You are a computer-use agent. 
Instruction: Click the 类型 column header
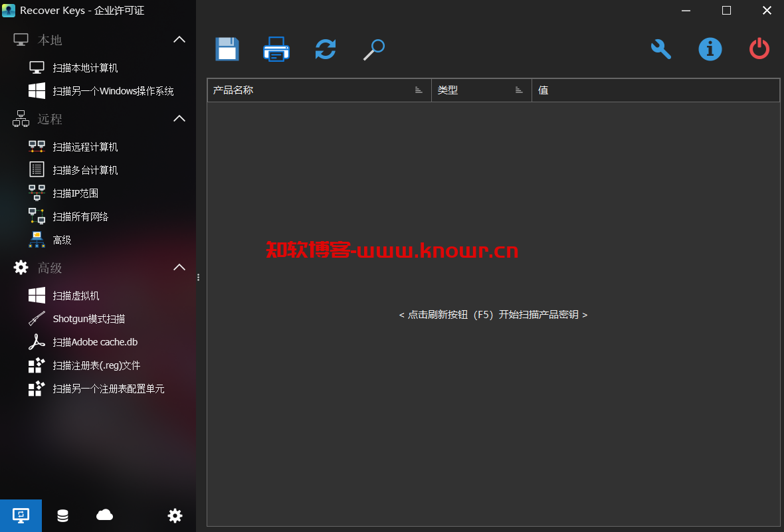click(x=482, y=90)
